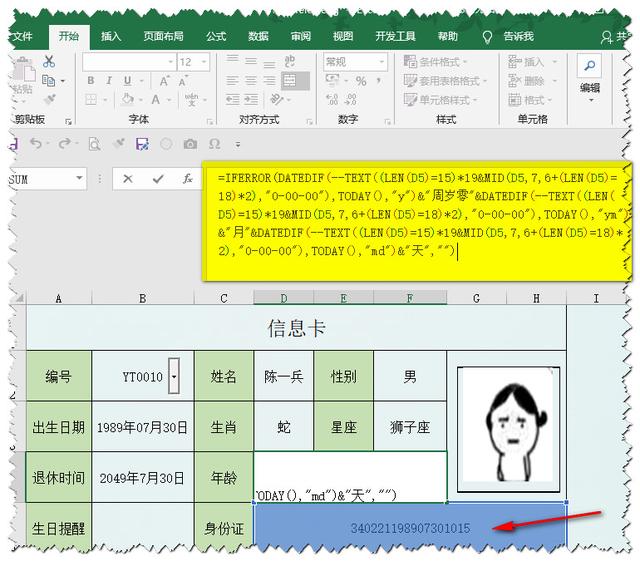Viewport: 640px width, 561px height.
Task: Click the Percent Style icon
Action: 361,81
